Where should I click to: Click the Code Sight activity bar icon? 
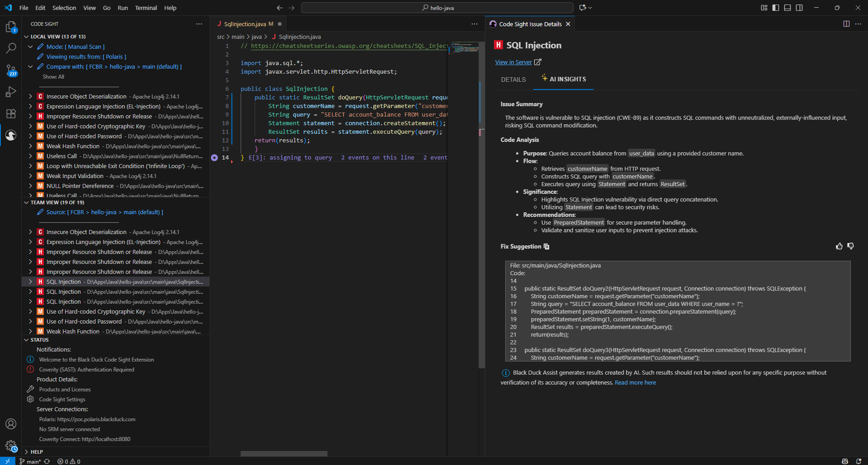(x=11, y=135)
